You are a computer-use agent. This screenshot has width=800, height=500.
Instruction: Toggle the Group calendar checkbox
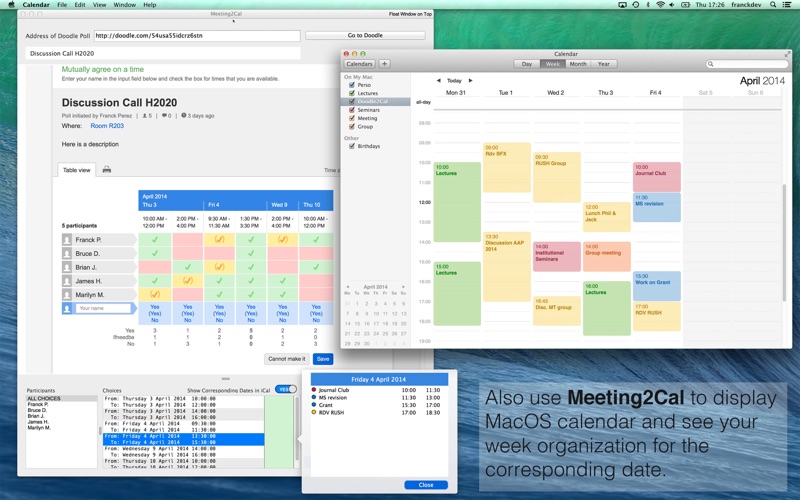pyautogui.click(x=352, y=126)
